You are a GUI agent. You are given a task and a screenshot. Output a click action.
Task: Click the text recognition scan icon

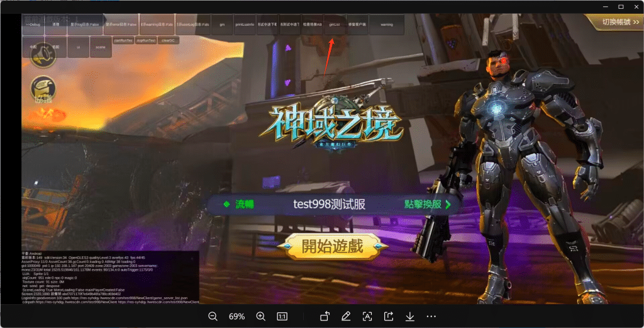click(367, 316)
